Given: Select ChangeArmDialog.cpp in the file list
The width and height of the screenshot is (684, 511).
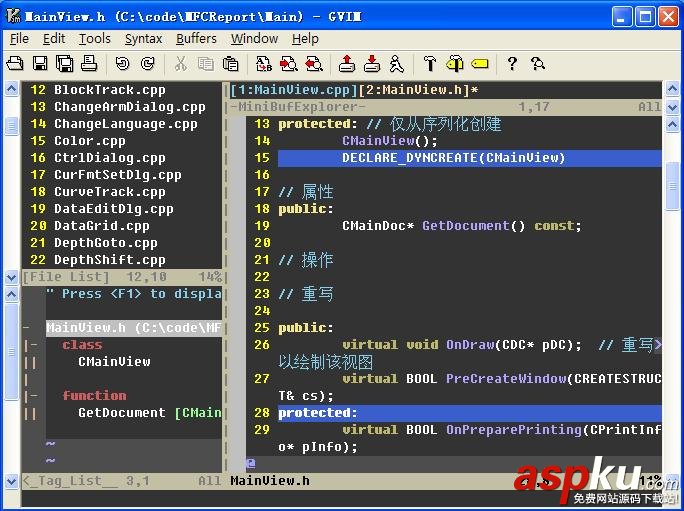Looking at the screenshot, I should coord(130,107).
